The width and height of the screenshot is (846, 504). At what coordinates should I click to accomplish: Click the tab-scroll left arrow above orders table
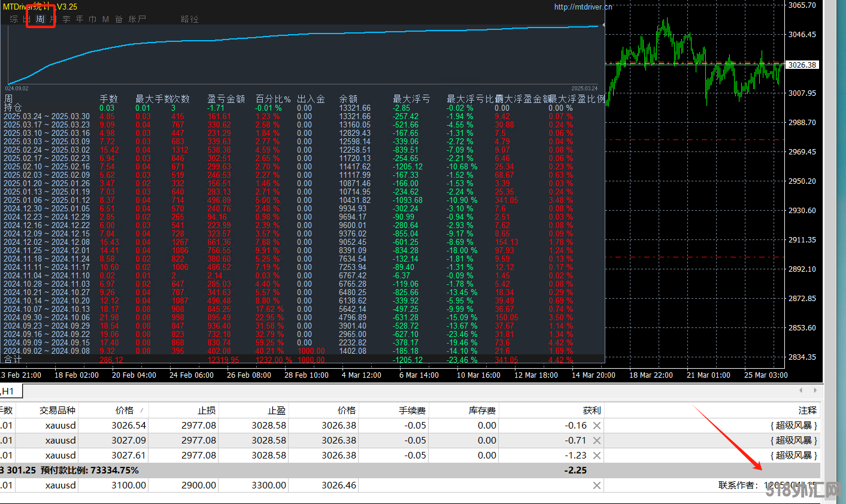(801, 390)
